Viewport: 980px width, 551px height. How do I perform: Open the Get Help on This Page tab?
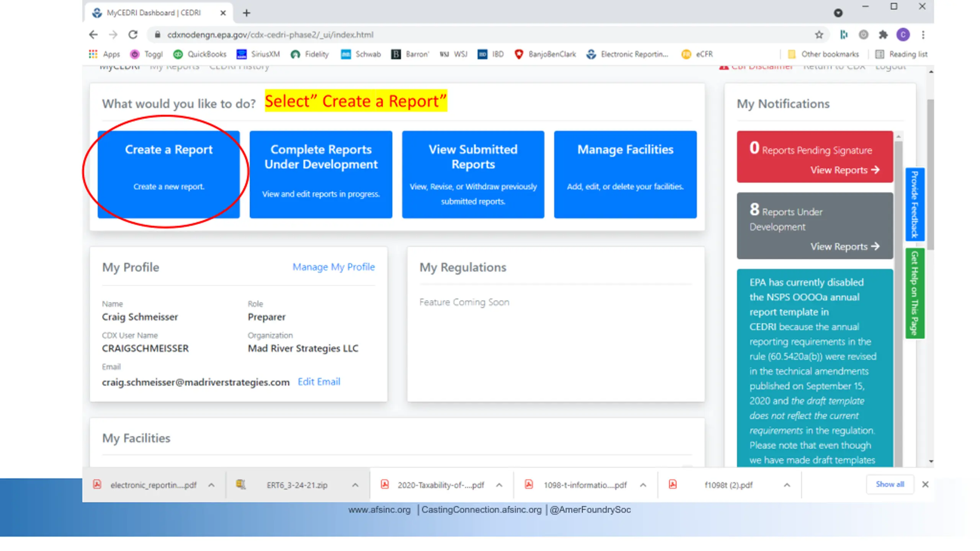click(915, 293)
